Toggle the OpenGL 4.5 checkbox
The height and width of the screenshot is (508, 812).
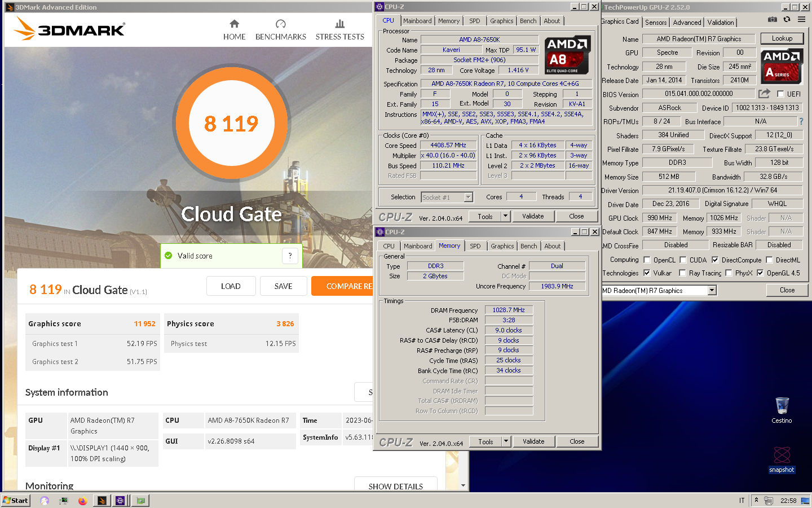pyautogui.click(x=760, y=273)
